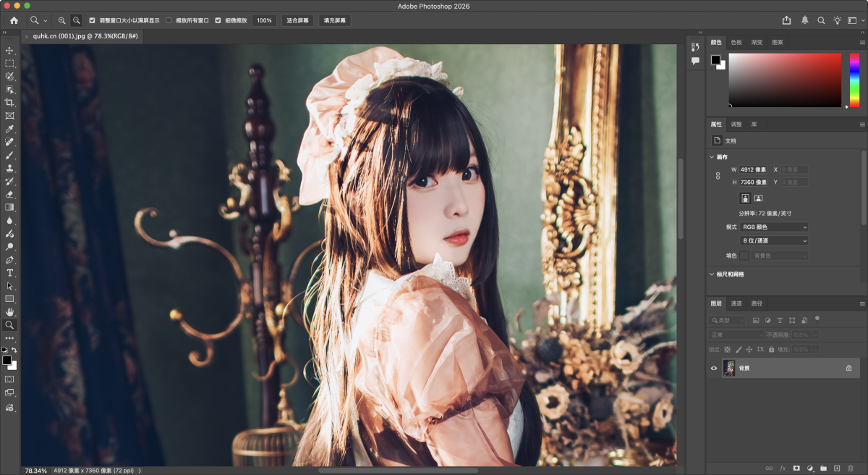The width and height of the screenshot is (868, 475).
Task: Enable 缩放所有窗口 checkbox
Action: click(x=169, y=20)
